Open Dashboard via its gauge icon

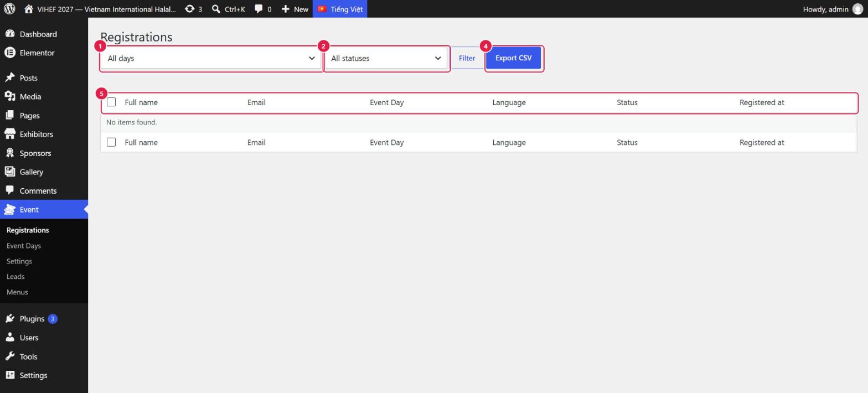pos(10,34)
